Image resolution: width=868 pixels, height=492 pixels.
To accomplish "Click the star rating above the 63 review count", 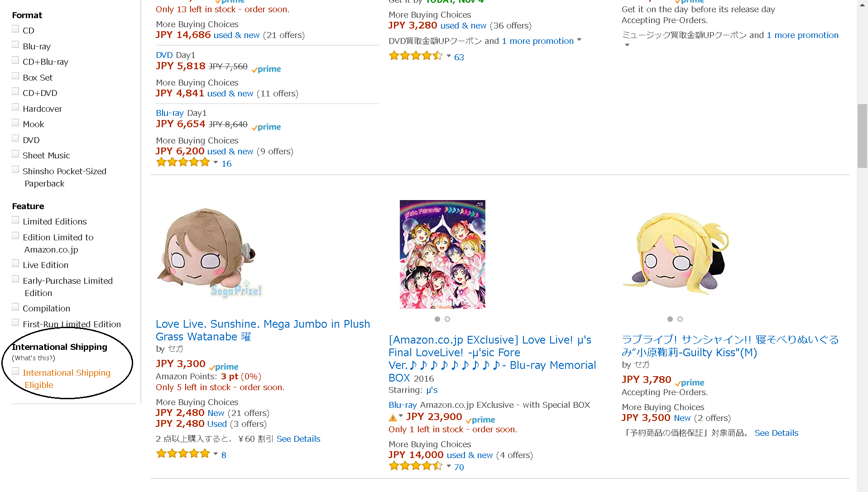I will click(416, 55).
